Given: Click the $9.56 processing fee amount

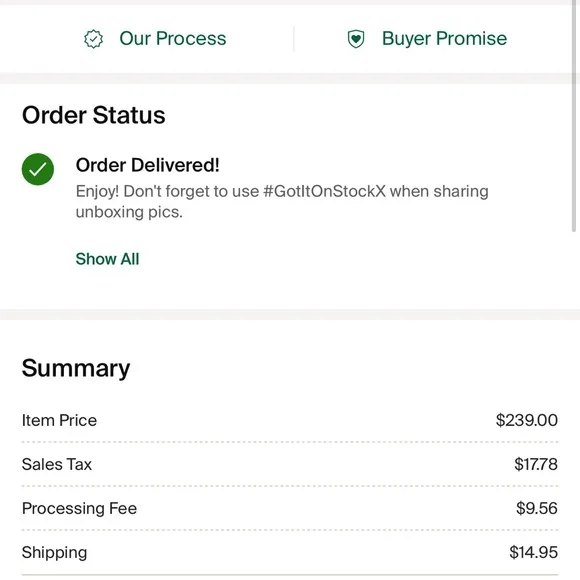Looking at the screenshot, I should [537, 508].
